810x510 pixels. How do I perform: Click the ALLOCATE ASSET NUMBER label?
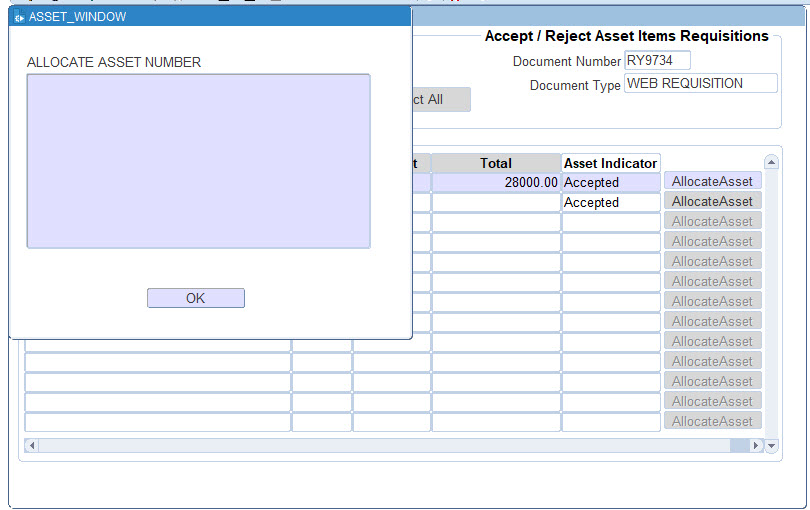tap(114, 62)
